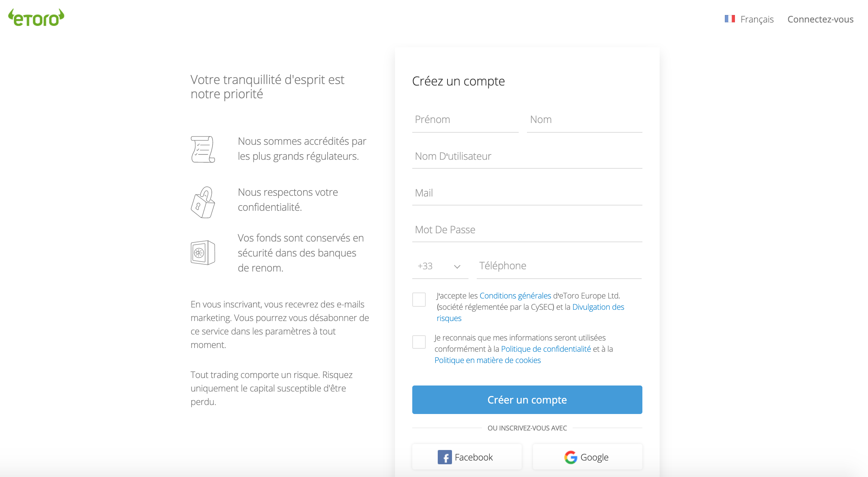Click the Vos fonds sont conservés text
The width and height of the screenshot is (868, 477).
[301, 253]
